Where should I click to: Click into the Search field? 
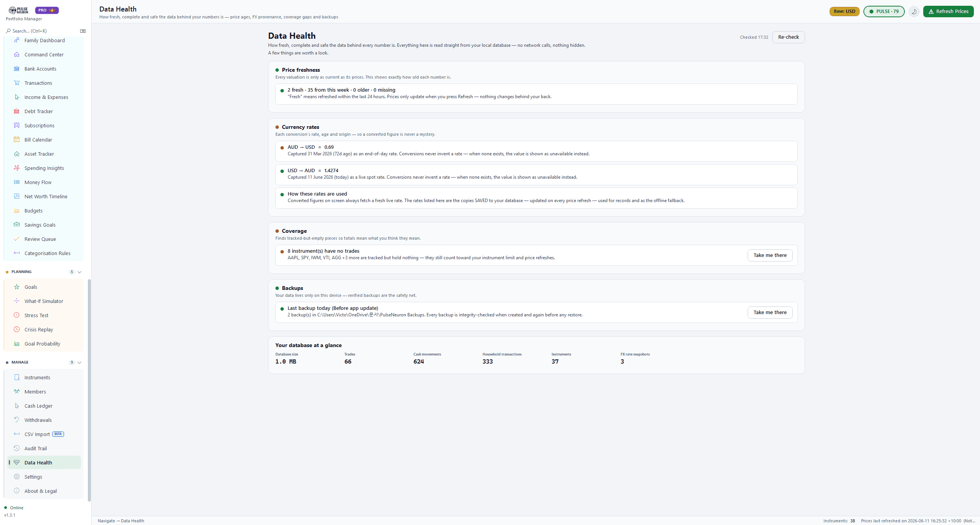tap(42, 31)
